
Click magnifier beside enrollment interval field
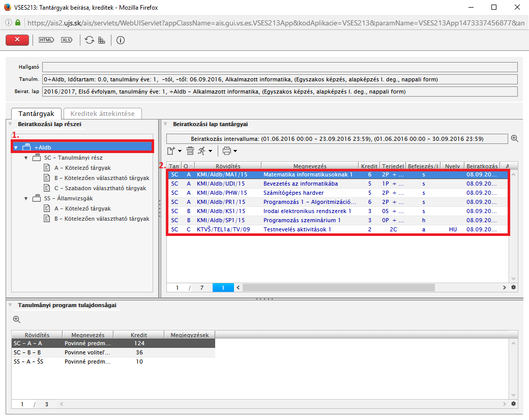(514, 138)
